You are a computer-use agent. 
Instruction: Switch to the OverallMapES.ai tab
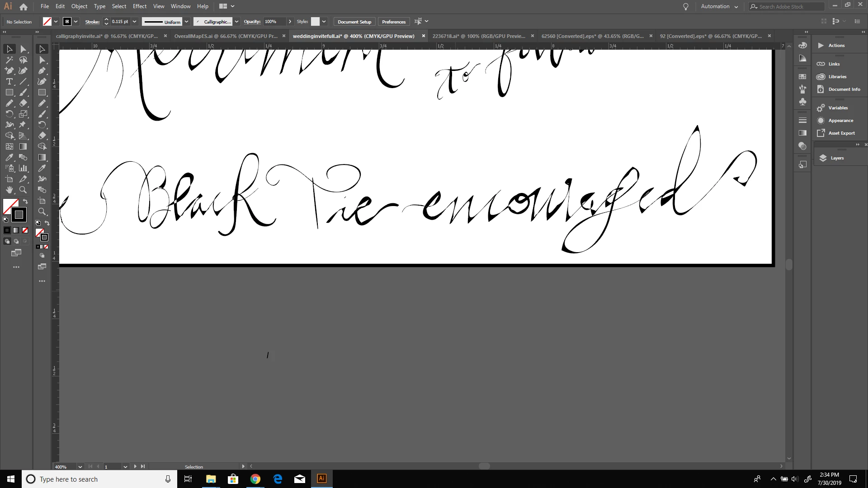(x=226, y=36)
